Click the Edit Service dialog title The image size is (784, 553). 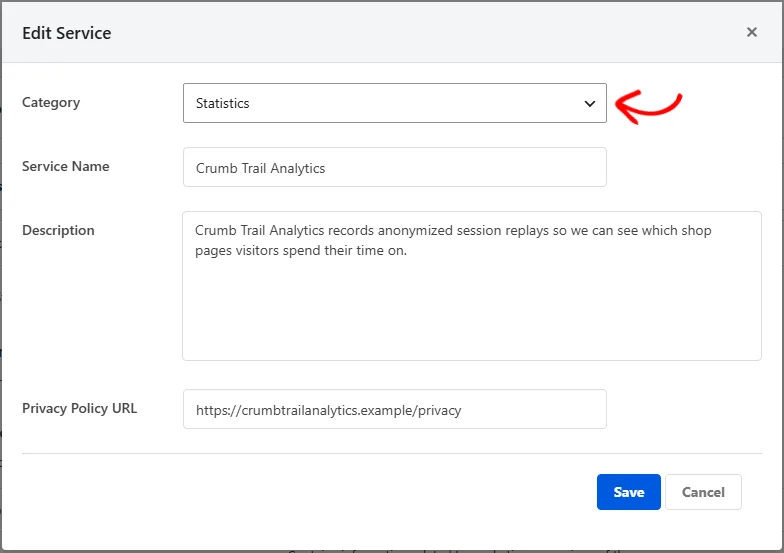66,33
